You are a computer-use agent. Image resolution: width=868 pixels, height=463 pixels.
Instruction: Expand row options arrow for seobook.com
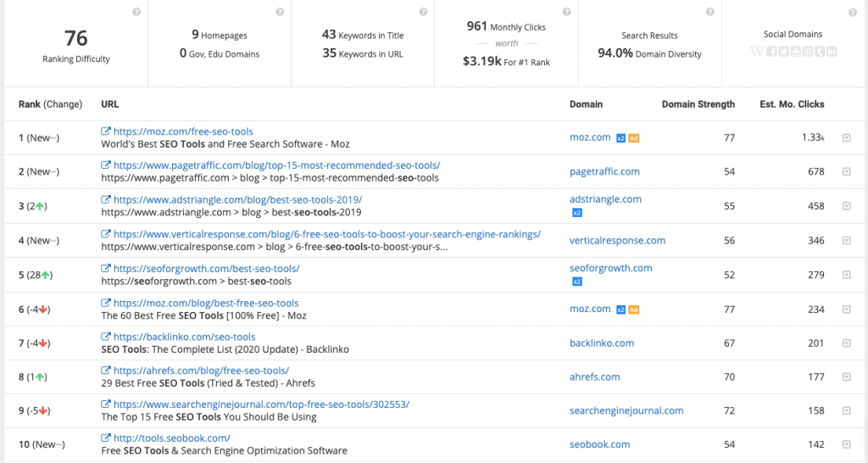pos(847,444)
